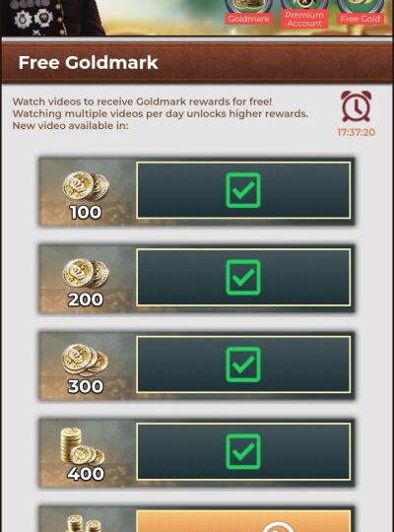Click the coin icon for 100 Goldmark
This screenshot has height=532, width=394.
[x=86, y=186]
